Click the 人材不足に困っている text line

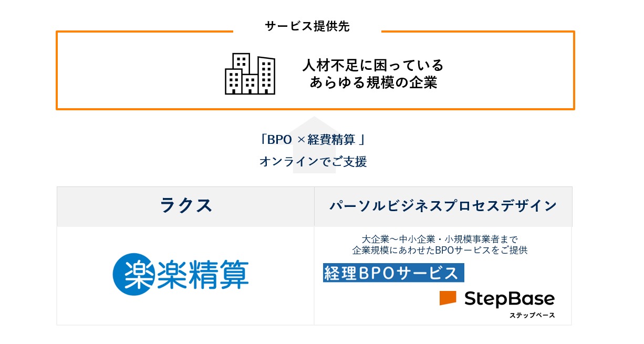click(x=373, y=66)
